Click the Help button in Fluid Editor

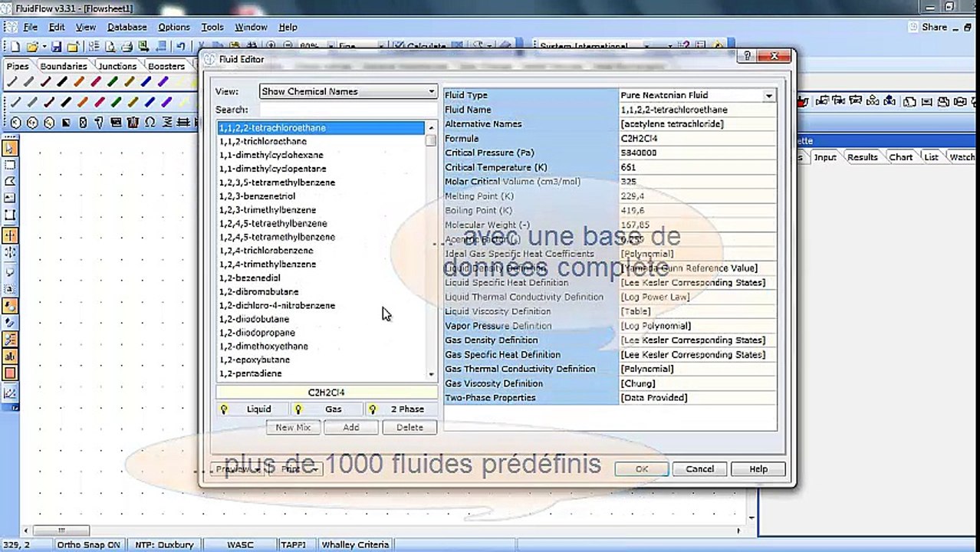(758, 469)
